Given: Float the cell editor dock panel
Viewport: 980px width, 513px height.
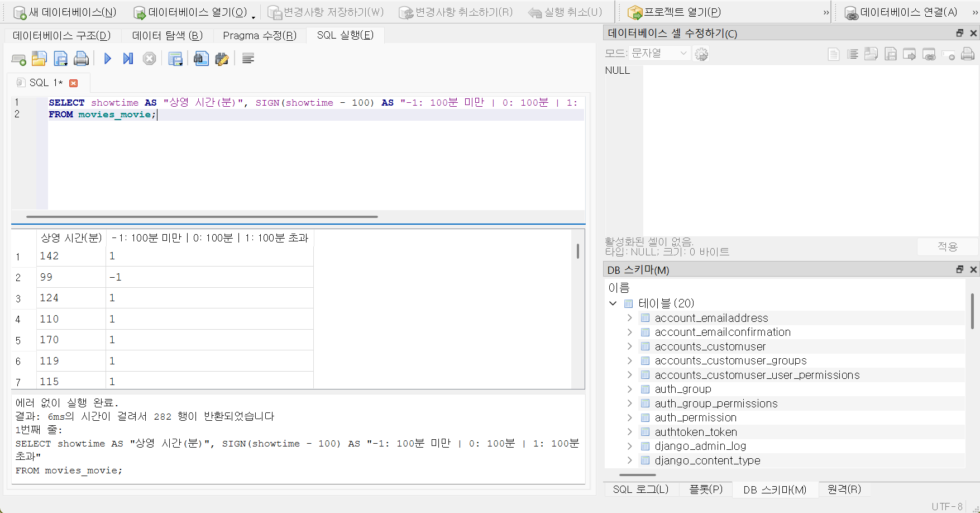Looking at the screenshot, I should pyautogui.click(x=960, y=33).
